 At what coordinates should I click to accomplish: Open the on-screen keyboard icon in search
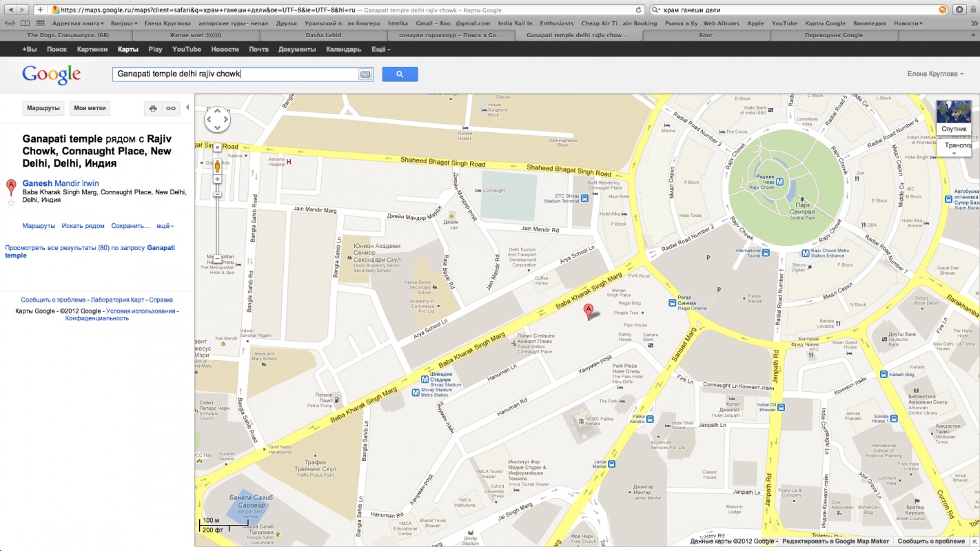365,74
